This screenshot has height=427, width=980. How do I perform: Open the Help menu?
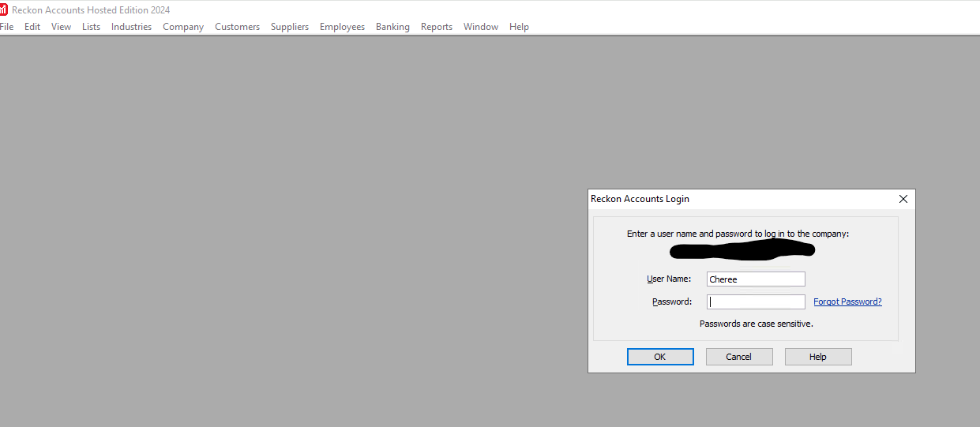pyautogui.click(x=519, y=27)
